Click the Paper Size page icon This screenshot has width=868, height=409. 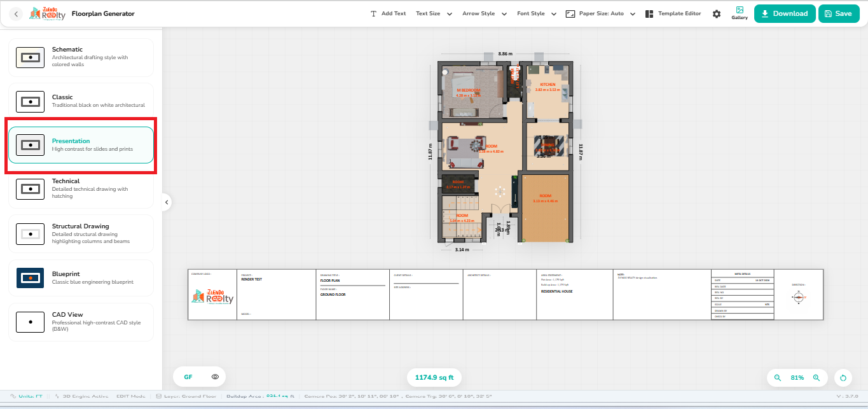coord(570,13)
